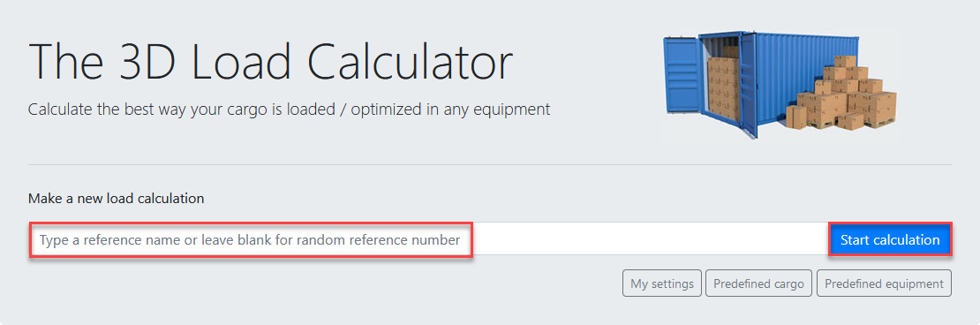Start the calculation with the blue button
Screen dimensions: 980x325
click(890, 239)
